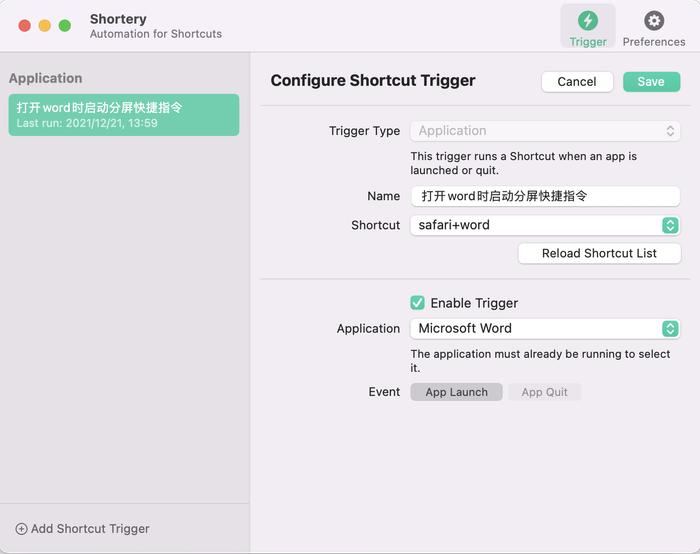Click the 'Trigger Type' field label

pos(364,131)
